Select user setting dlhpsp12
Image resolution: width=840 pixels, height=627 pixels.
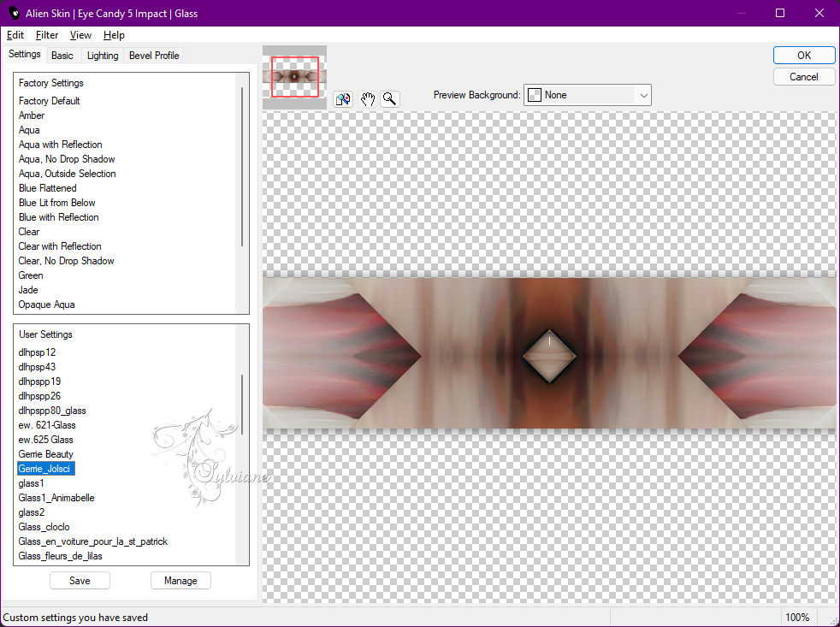pyautogui.click(x=37, y=352)
